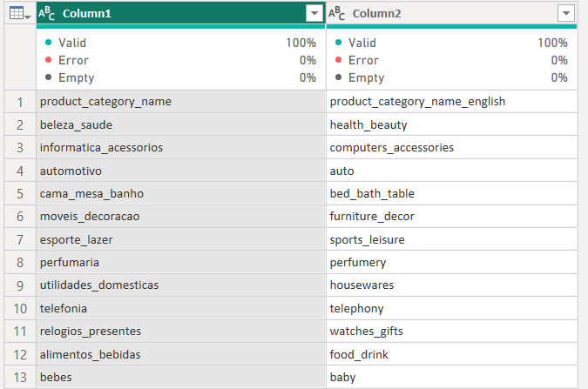This screenshot has height=389, width=588.
Task: Select cell utilidades_domesticas
Action: point(180,285)
